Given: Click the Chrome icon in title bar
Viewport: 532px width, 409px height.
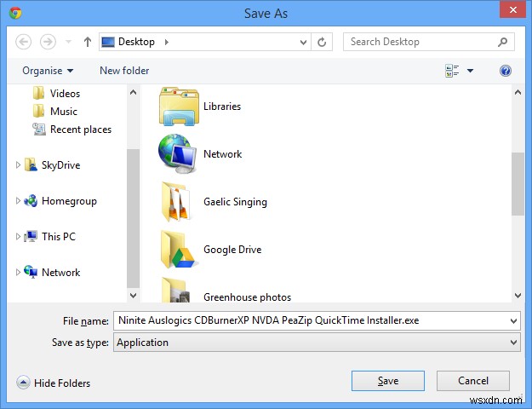Looking at the screenshot, I should 15,14.
